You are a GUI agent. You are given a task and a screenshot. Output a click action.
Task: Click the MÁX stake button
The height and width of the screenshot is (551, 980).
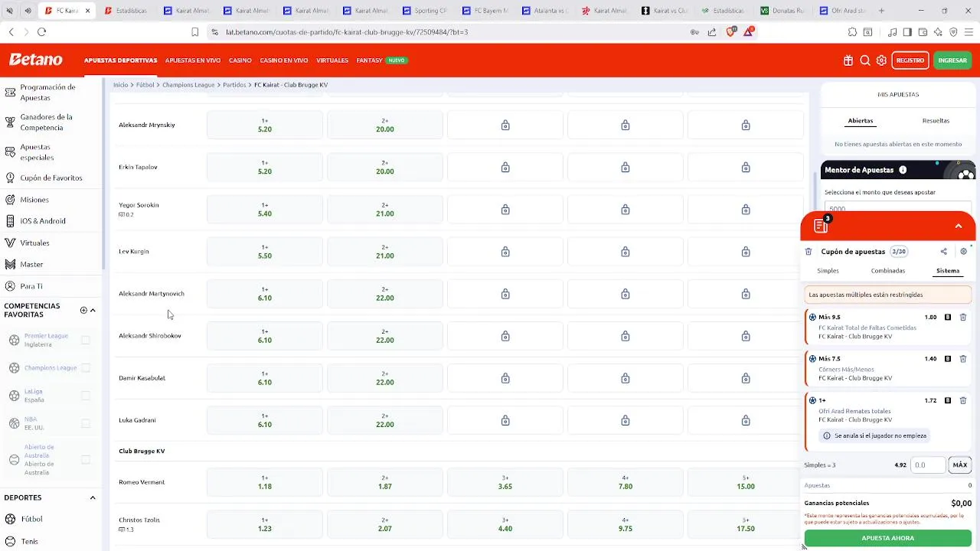tap(960, 465)
